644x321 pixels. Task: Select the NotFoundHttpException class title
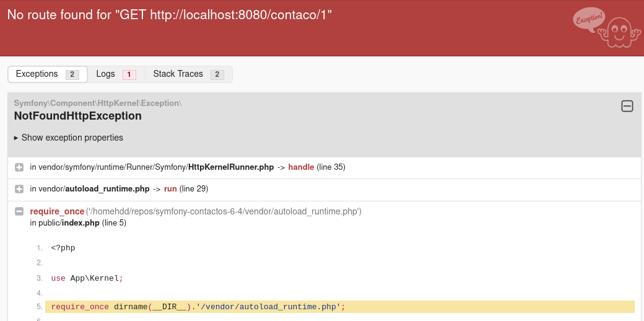coord(78,116)
